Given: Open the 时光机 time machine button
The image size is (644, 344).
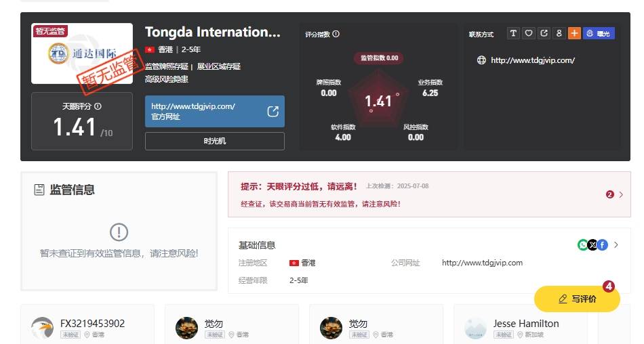Looking at the screenshot, I should coord(214,142).
